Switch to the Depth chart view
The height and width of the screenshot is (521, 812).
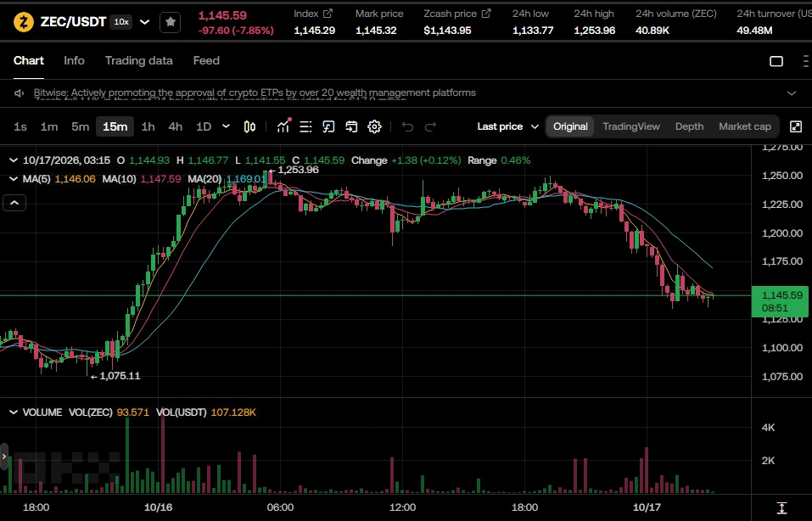pos(689,126)
